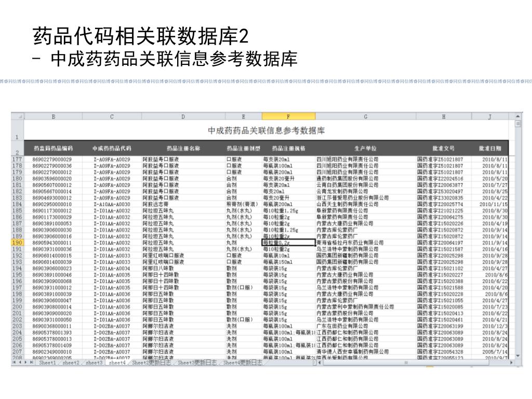This screenshot has width=532, height=399.
Task: Open the Sheet4更新日志 tab
Action: coord(243,363)
